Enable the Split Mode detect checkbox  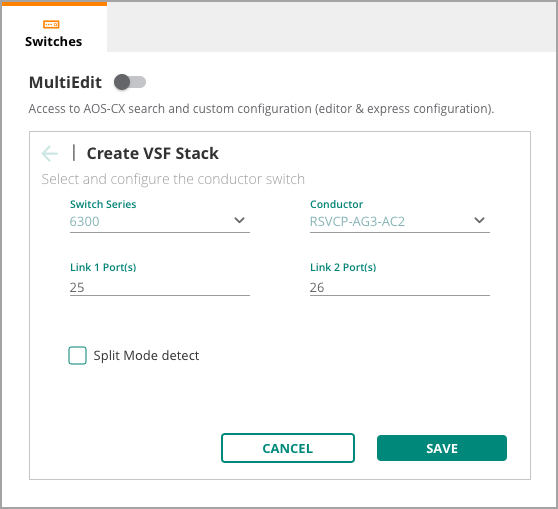click(x=77, y=355)
